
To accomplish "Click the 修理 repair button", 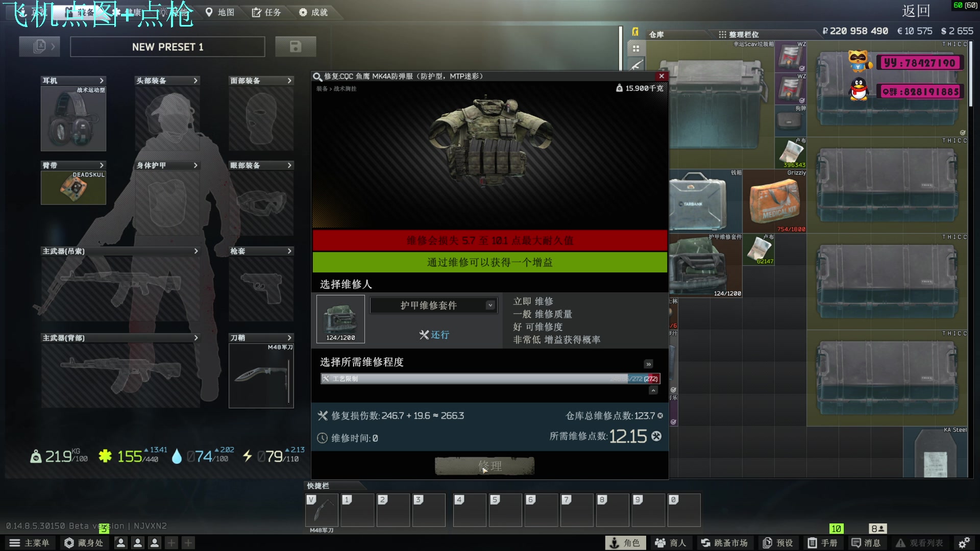I will point(484,466).
